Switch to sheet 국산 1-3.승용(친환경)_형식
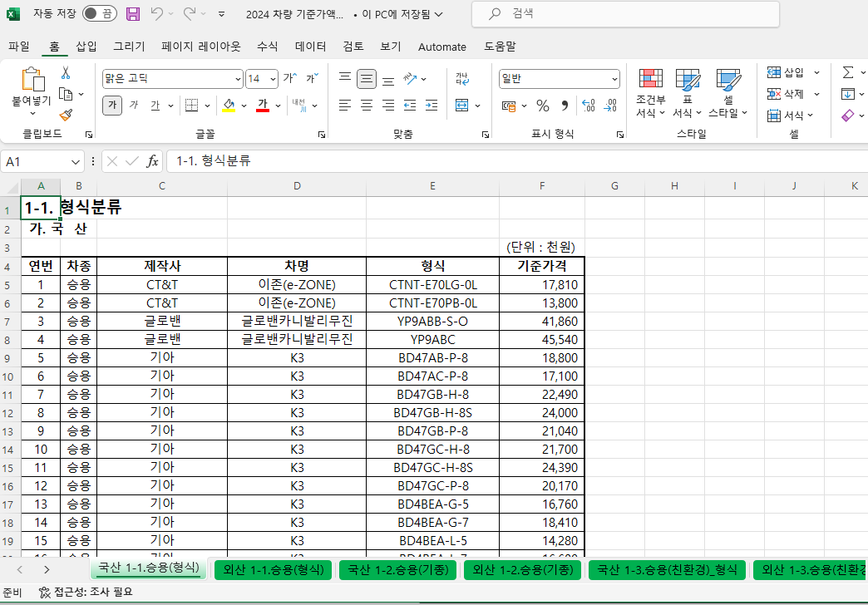 coord(667,569)
